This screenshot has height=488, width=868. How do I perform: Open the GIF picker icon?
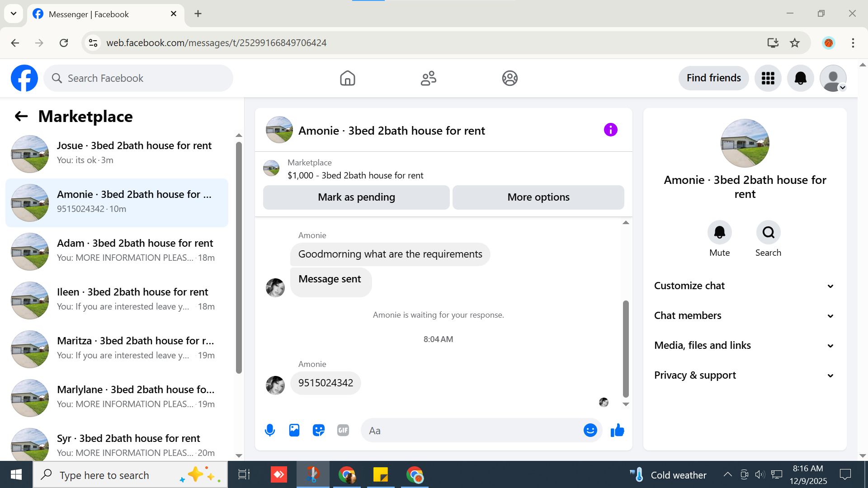click(x=343, y=430)
